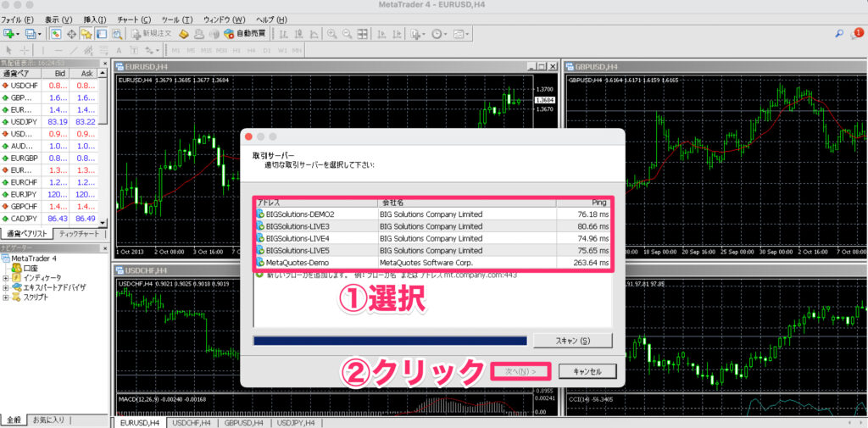This screenshot has height=428, width=868.
Task: Select the Fibonacci retracement tool
Action: click(103, 50)
